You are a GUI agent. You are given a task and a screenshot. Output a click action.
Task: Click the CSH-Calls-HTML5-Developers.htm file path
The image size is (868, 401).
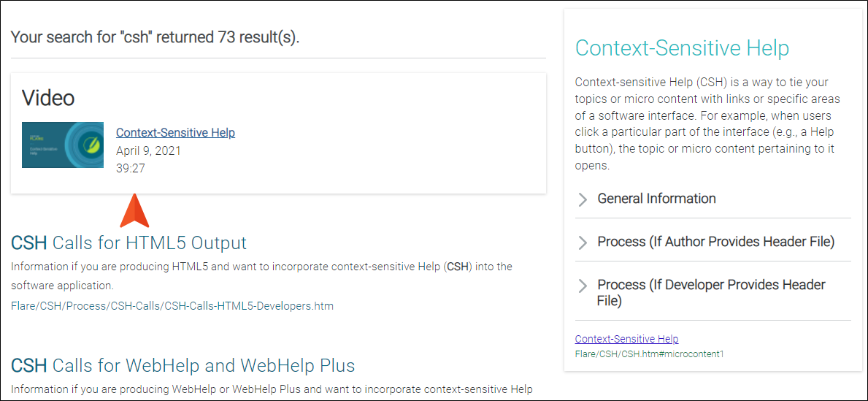(172, 306)
